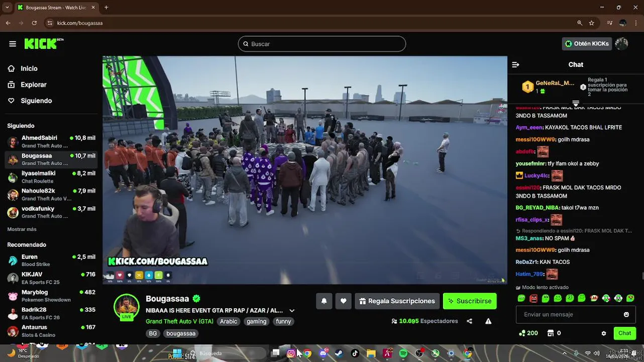This screenshot has height=362, width=644.
Task: Select the Bougassaa Stream browser tab
Action: coord(56,8)
